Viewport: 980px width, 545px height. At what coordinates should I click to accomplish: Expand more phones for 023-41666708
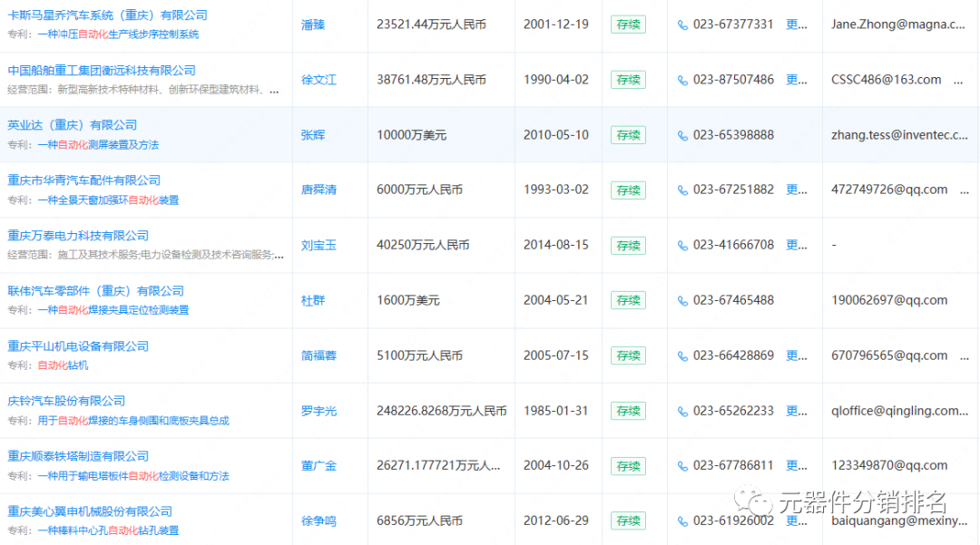tap(797, 246)
